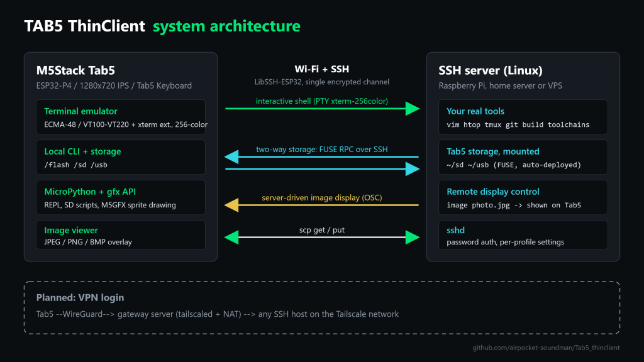Select the 'Image viewer' card title

[x=71, y=230]
